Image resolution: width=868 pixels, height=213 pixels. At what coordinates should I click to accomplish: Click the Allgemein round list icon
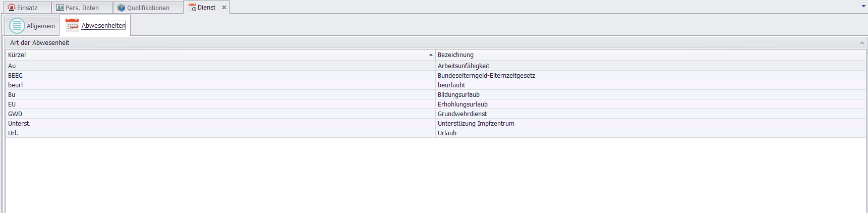(17, 26)
